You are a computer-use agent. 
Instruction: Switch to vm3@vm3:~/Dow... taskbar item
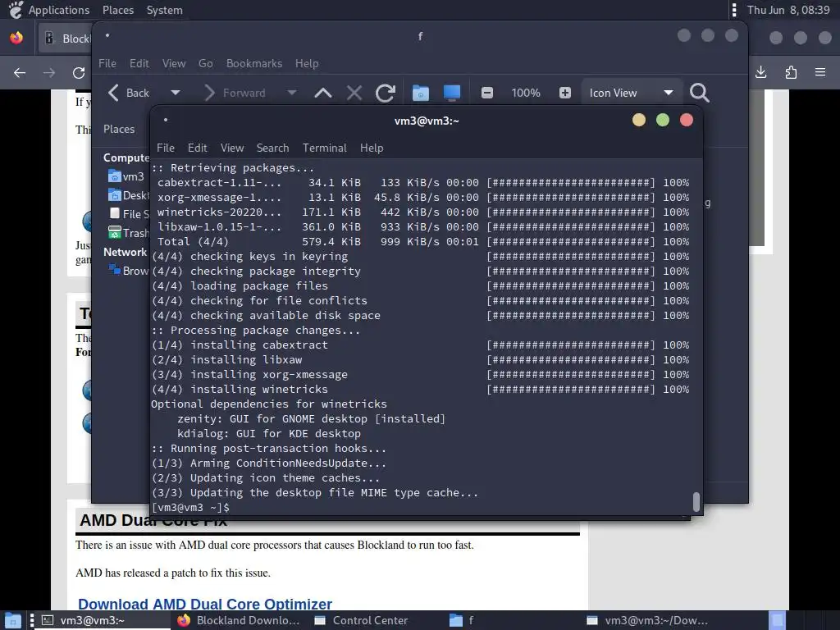(648, 620)
